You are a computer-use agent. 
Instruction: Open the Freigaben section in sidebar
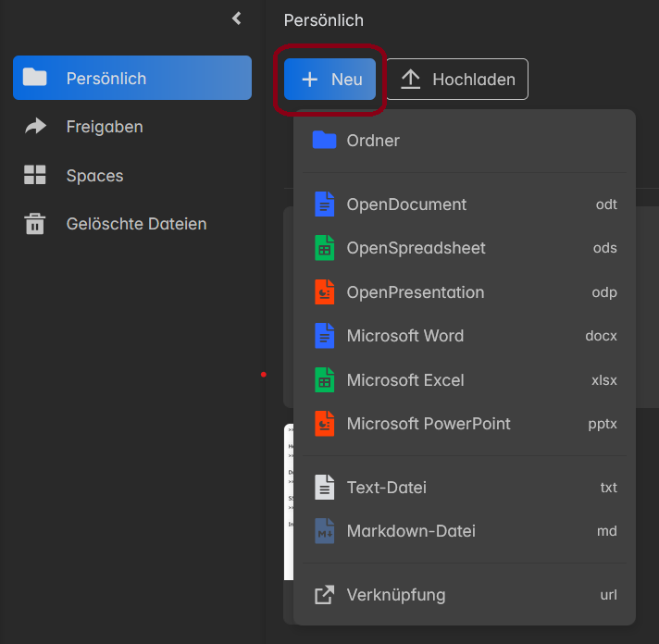click(x=105, y=127)
